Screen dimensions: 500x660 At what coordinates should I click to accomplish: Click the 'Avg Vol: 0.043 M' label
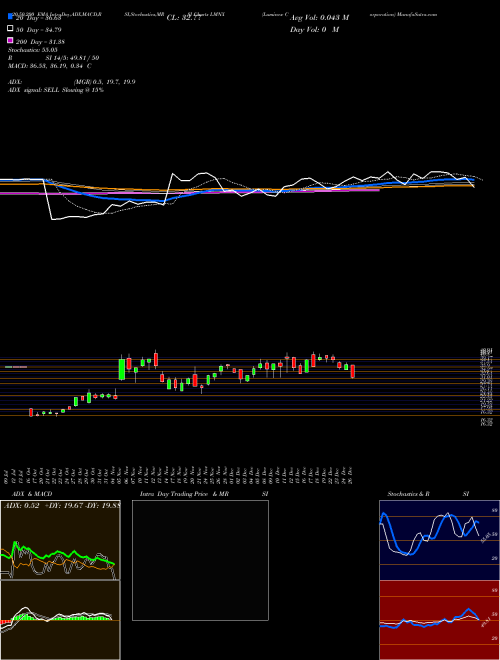coord(319,18)
